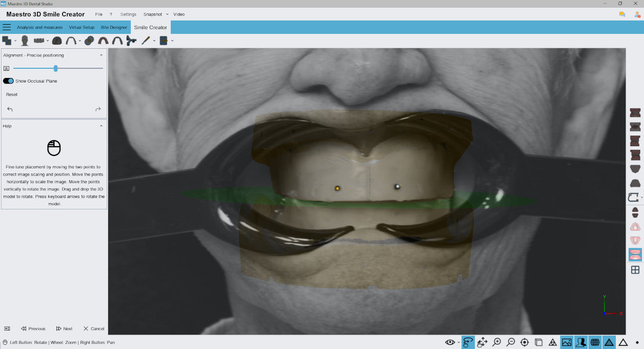Open dropdown arrow beside the eye icon
Image resolution: width=644 pixels, height=349 pixels.
tap(458, 342)
